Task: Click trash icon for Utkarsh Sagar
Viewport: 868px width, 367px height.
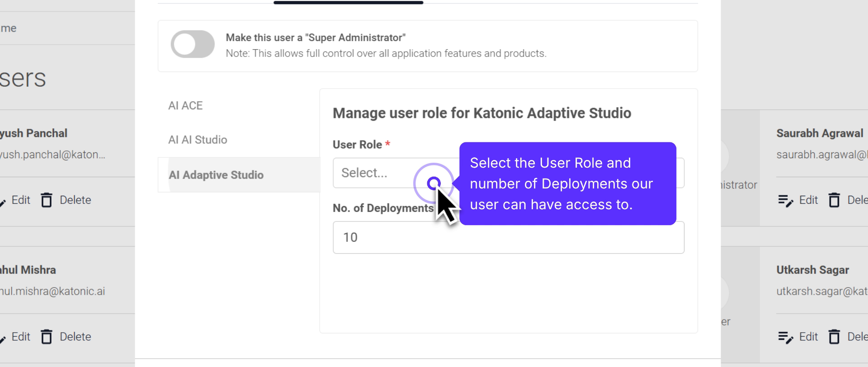Action: 834,337
